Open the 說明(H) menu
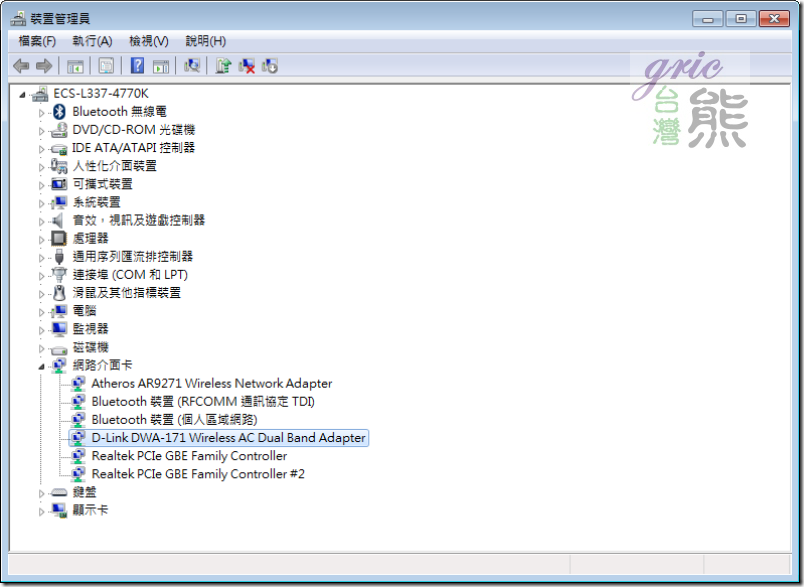The height and width of the screenshot is (587, 804). (205, 41)
